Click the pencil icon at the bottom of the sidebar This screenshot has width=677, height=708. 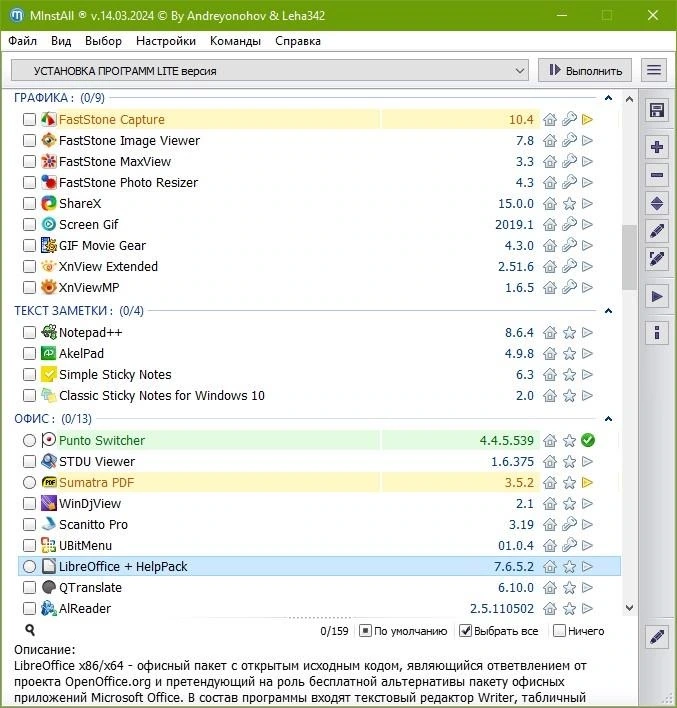(x=657, y=637)
